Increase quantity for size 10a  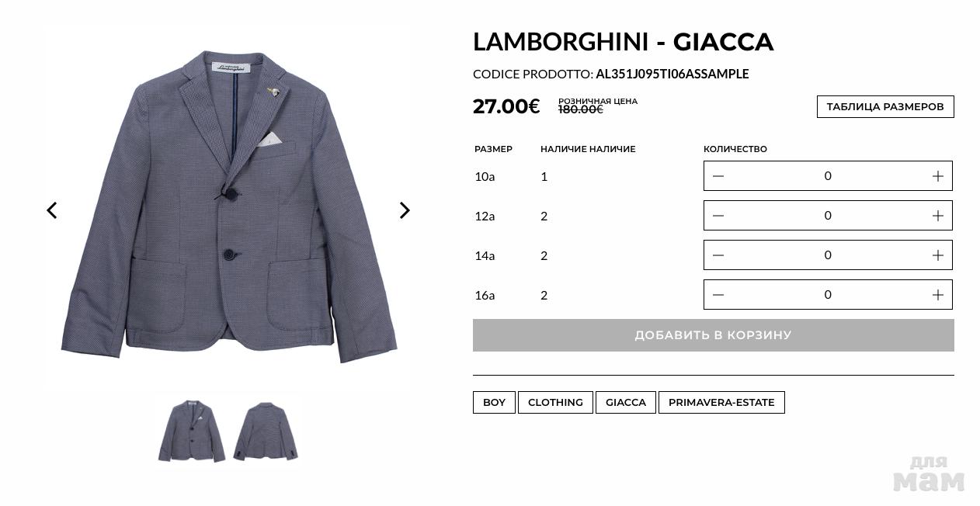937,176
